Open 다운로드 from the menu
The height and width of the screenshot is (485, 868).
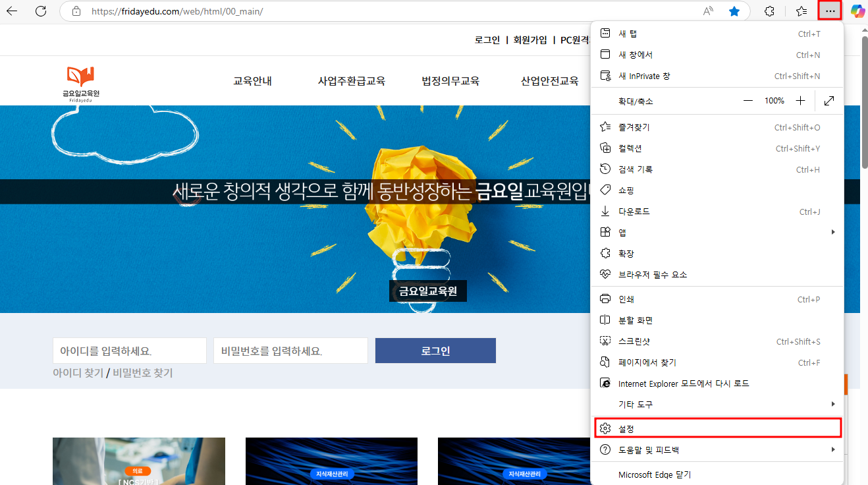coord(718,212)
